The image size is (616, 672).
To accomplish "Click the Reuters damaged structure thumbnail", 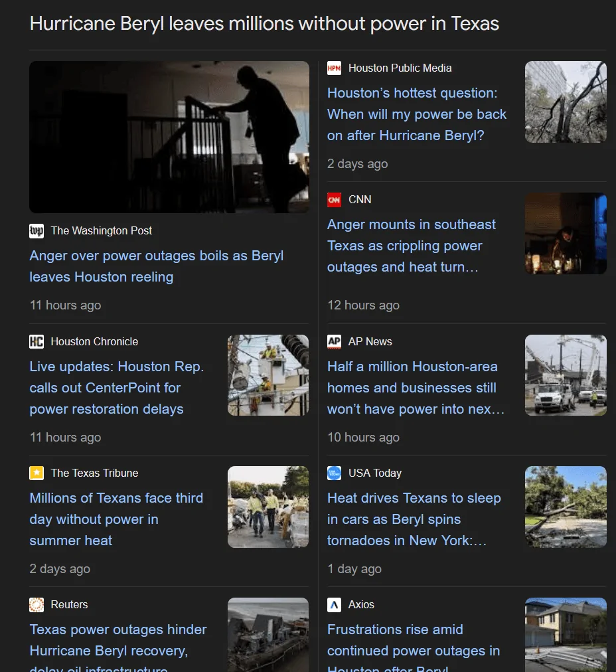I will click(x=268, y=635).
